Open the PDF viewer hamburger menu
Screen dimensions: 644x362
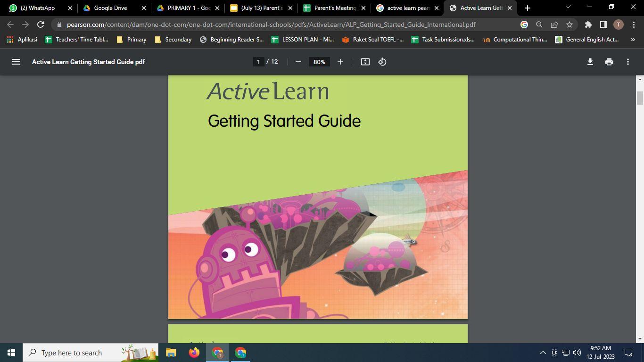click(16, 61)
